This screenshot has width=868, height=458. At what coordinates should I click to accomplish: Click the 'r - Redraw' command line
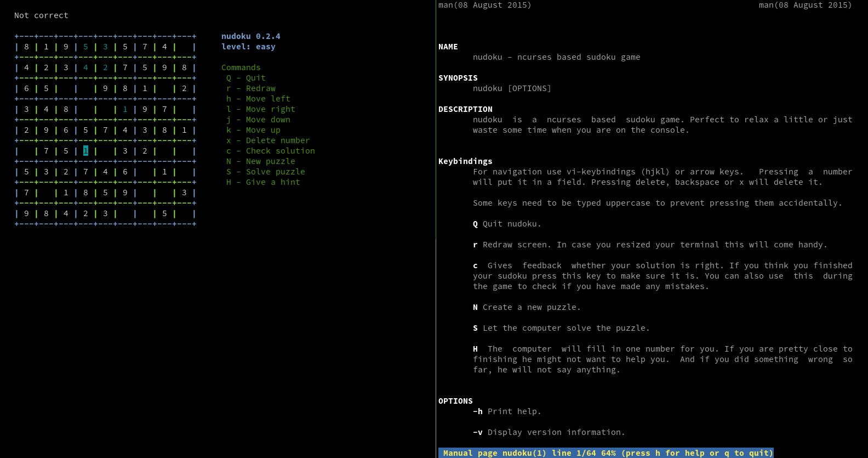(x=251, y=88)
